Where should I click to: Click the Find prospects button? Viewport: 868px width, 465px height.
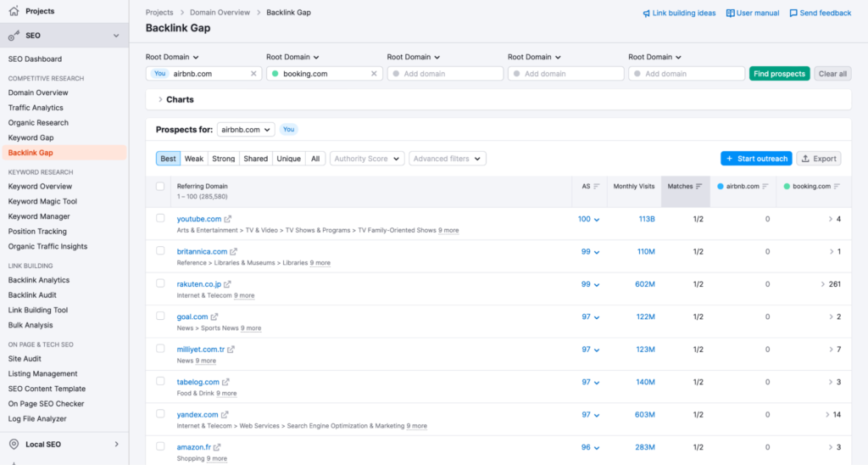click(x=780, y=74)
